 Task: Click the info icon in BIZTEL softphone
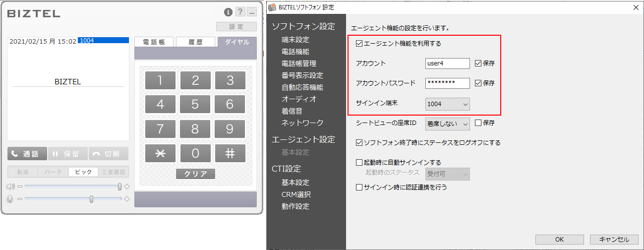pos(228,12)
